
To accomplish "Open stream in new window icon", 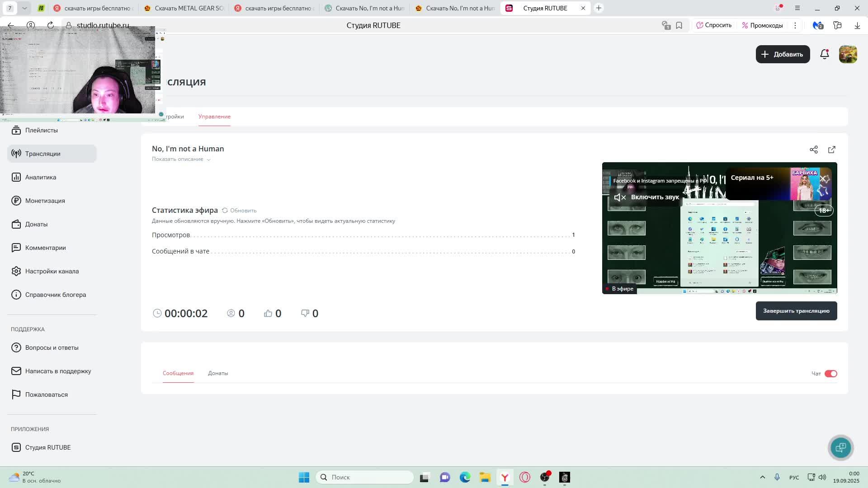I will click(x=832, y=150).
